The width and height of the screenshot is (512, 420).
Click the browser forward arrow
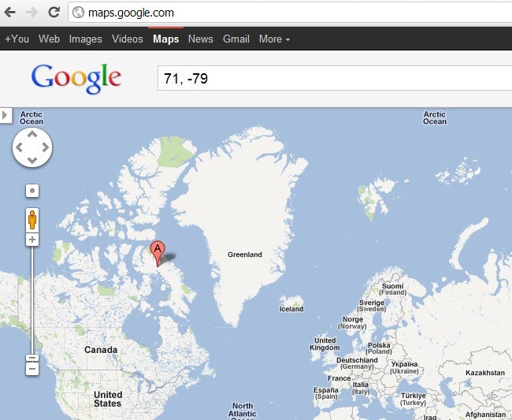32,13
